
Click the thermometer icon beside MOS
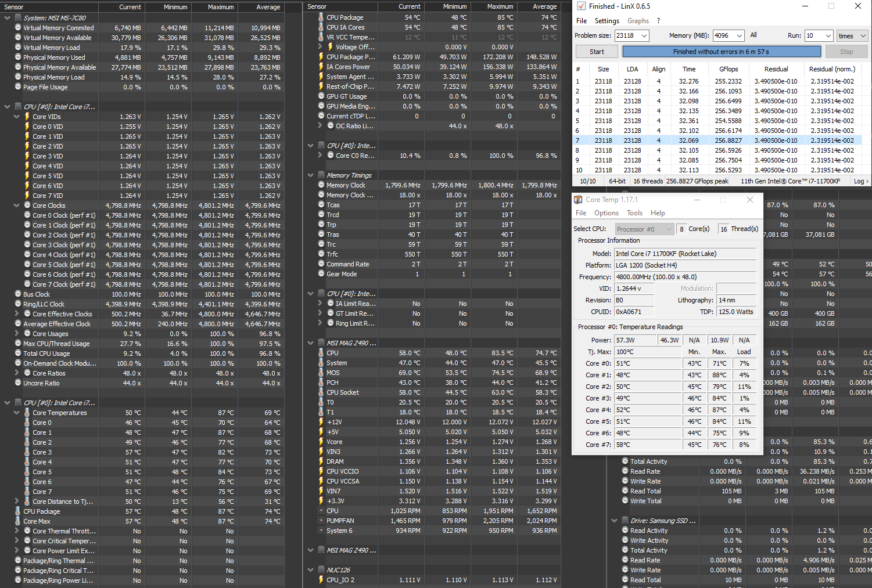321,373
